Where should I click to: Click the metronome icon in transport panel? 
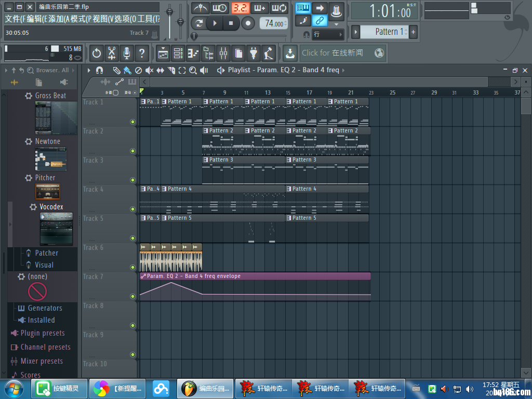tap(201, 8)
